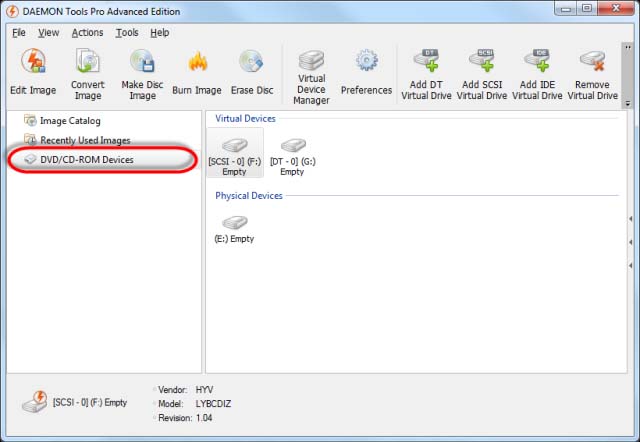Open Preferences from the toolbar

click(x=366, y=73)
